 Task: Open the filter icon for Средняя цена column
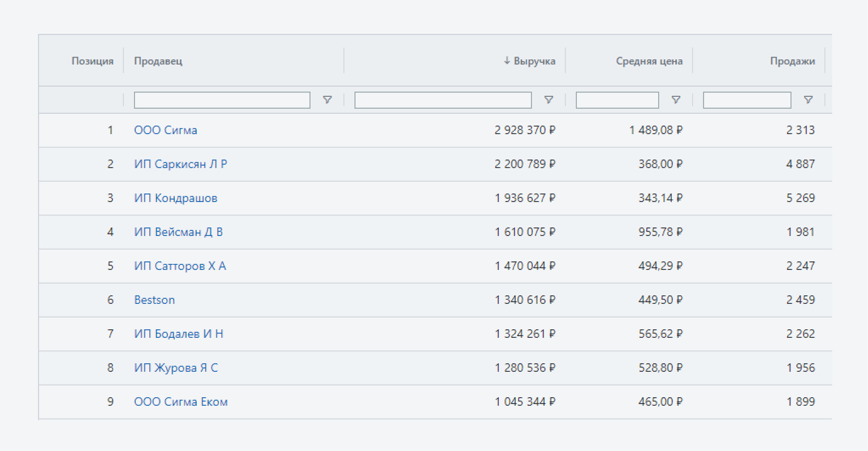[676, 100]
